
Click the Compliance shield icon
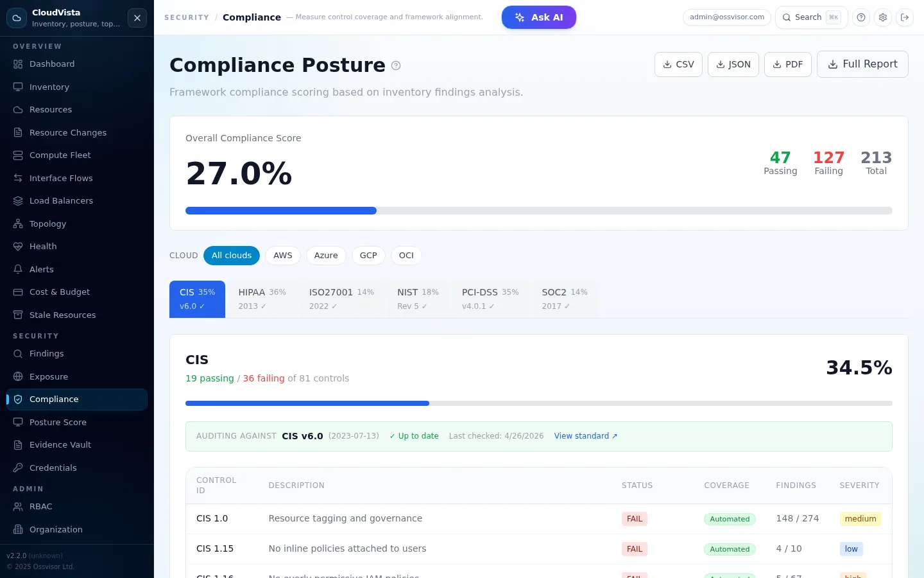coord(18,399)
